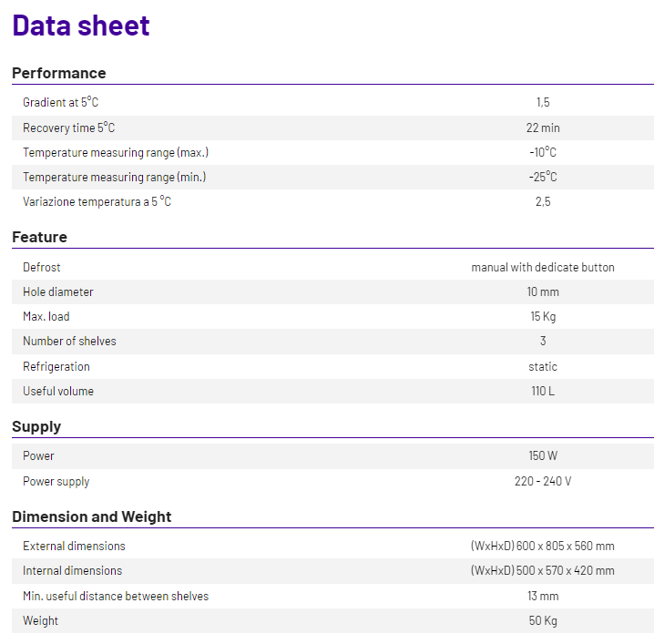Click the Gradient at 5°C row label
This screenshot has width=654, height=644.
[60, 102]
